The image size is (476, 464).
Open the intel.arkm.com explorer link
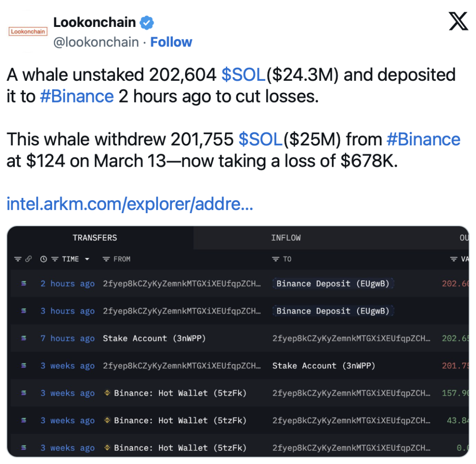130,204
